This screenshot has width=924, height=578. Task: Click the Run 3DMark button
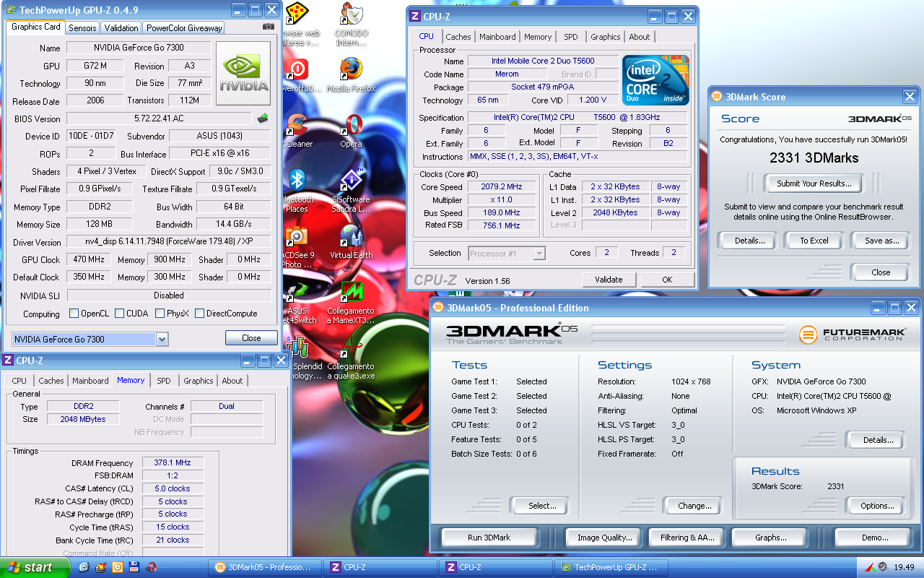pyautogui.click(x=489, y=538)
